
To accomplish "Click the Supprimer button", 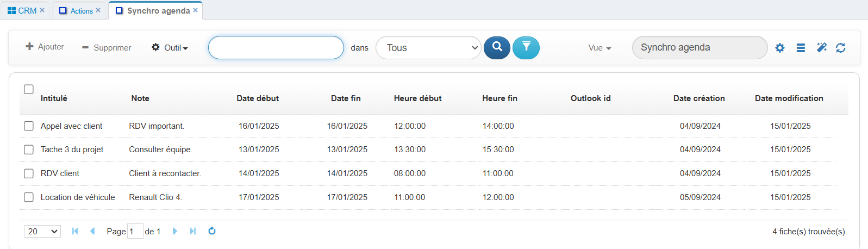I will (x=107, y=48).
